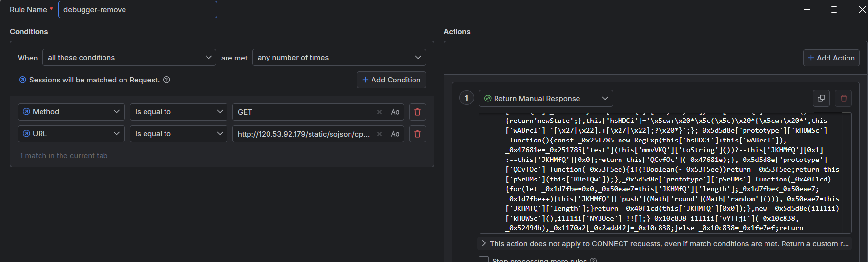
Task: Open the 'all these conditions' dropdown
Action: [x=129, y=58]
